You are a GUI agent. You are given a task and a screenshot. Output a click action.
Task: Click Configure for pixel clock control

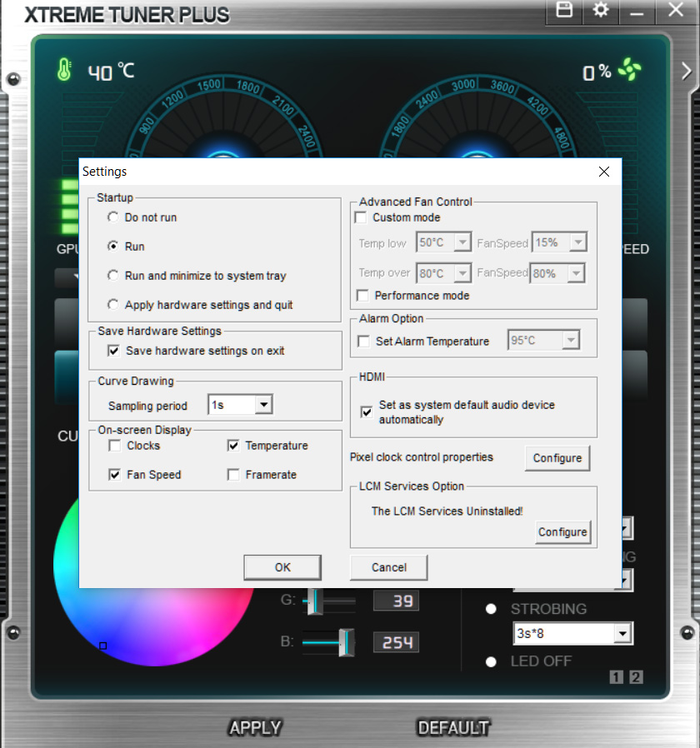tap(557, 458)
